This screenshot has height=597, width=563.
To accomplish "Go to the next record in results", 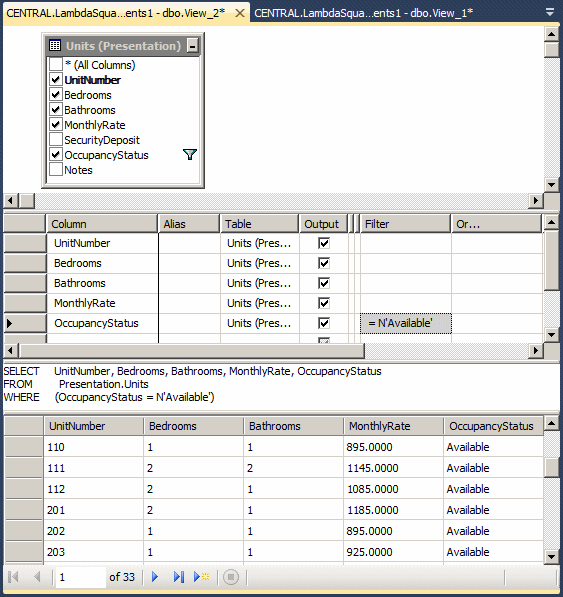I will click(x=155, y=577).
